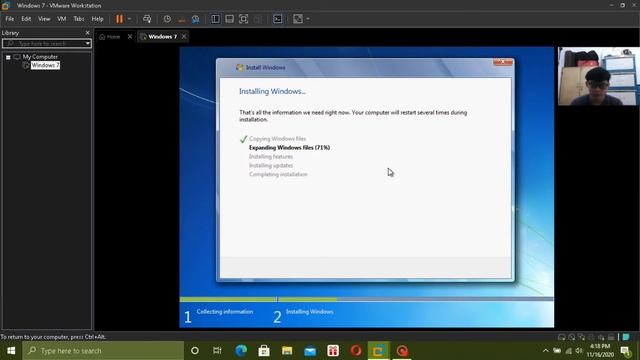The width and height of the screenshot is (640, 360).
Task: Click the Completing installation step text
Action: pyautogui.click(x=278, y=174)
